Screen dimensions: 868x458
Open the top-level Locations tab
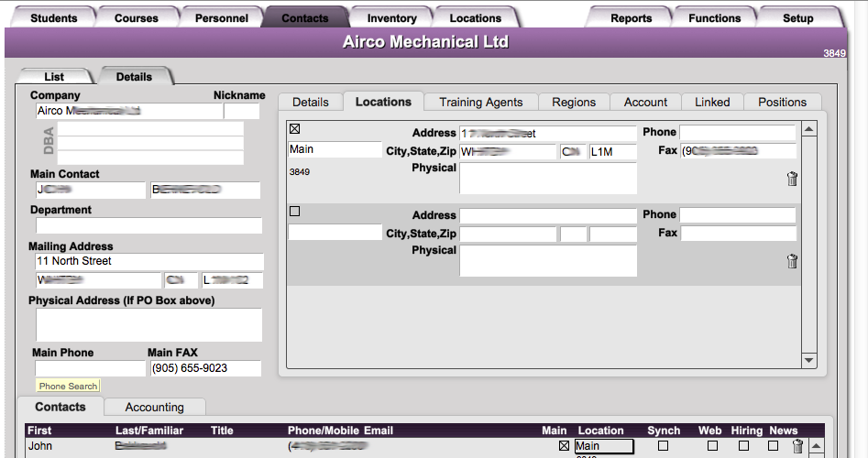click(x=476, y=17)
